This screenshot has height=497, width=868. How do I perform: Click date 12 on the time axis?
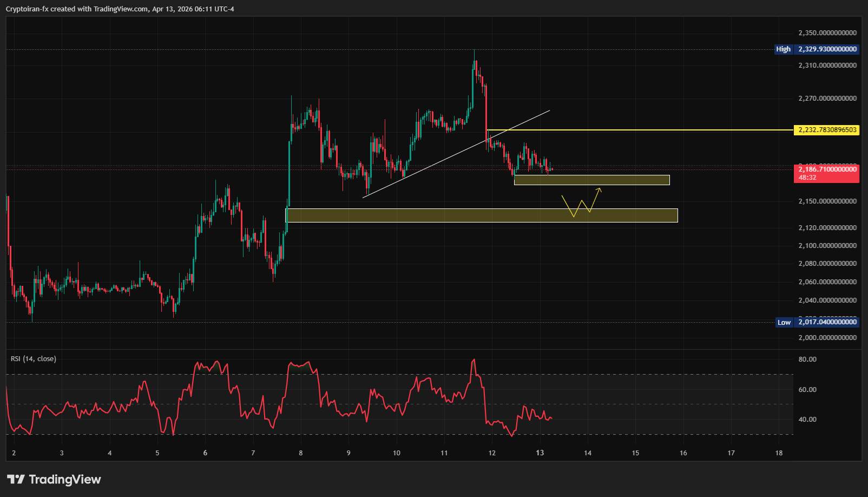tap(492, 453)
